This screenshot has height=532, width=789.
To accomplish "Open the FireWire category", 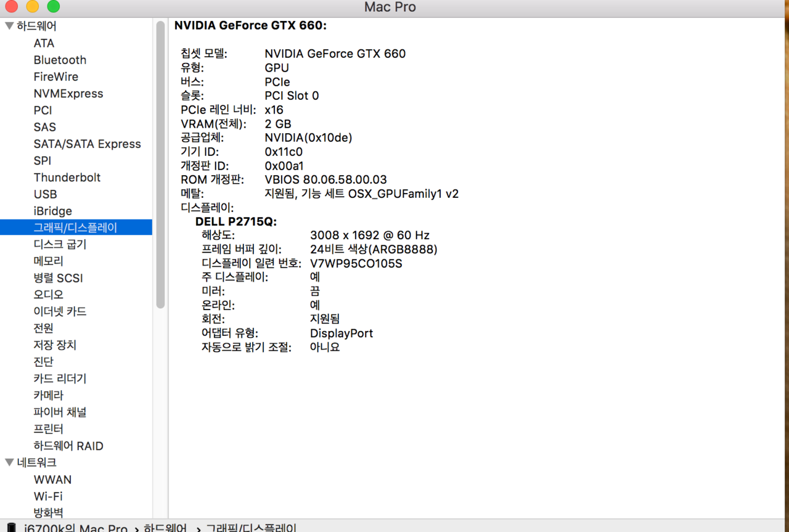I will (56, 76).
